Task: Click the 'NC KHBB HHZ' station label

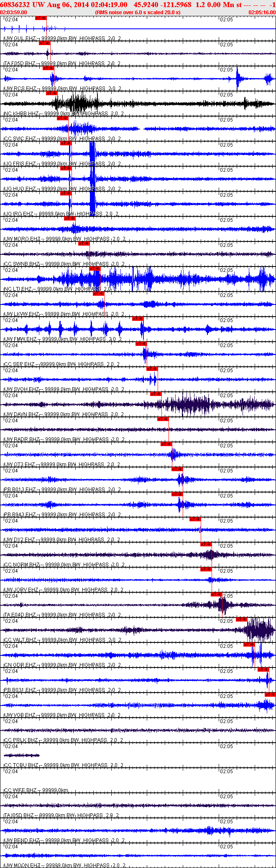Action: point(21,114)
